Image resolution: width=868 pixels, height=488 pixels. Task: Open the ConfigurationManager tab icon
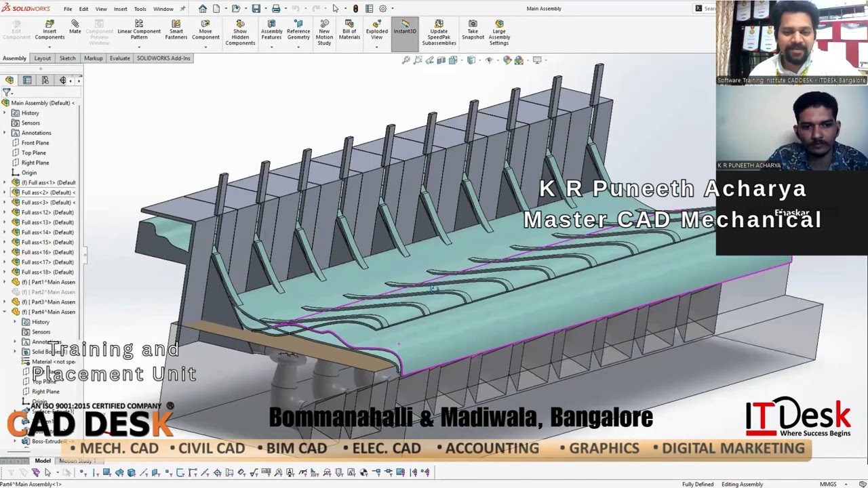pyautogui.click(x=45, y=81)
